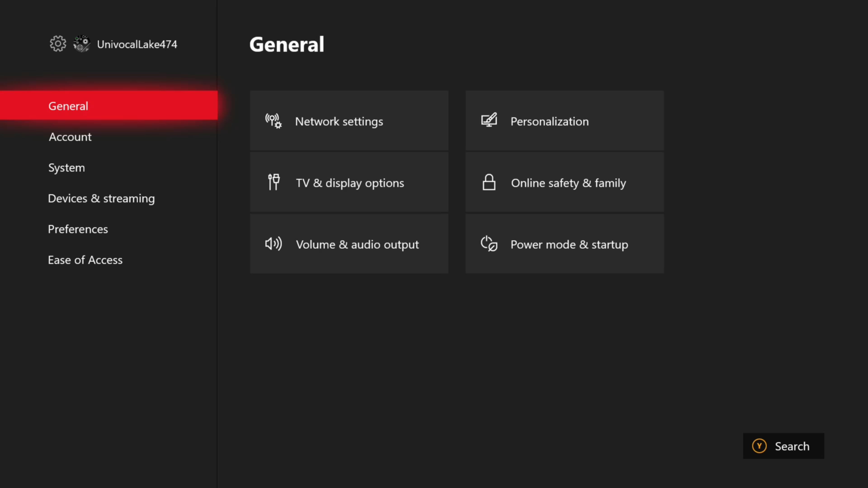Viewport: 868px width, 488px height.
Task: Select the highlighted General section
Action: [68, 106]
